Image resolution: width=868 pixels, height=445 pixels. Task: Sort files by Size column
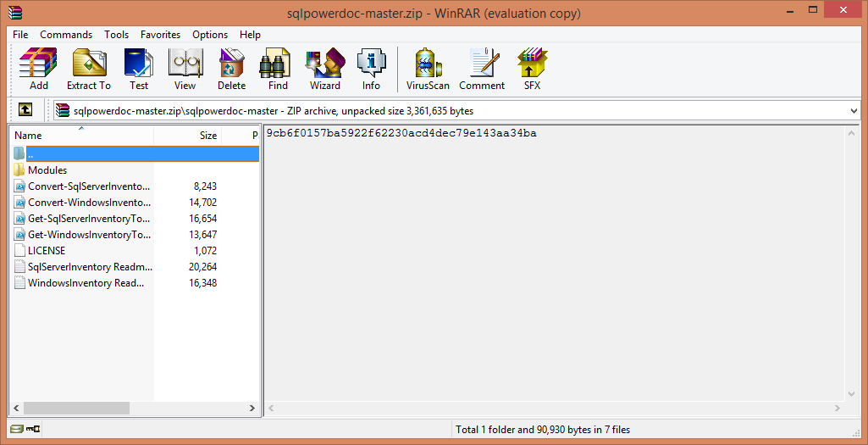(x=188, y=136)
